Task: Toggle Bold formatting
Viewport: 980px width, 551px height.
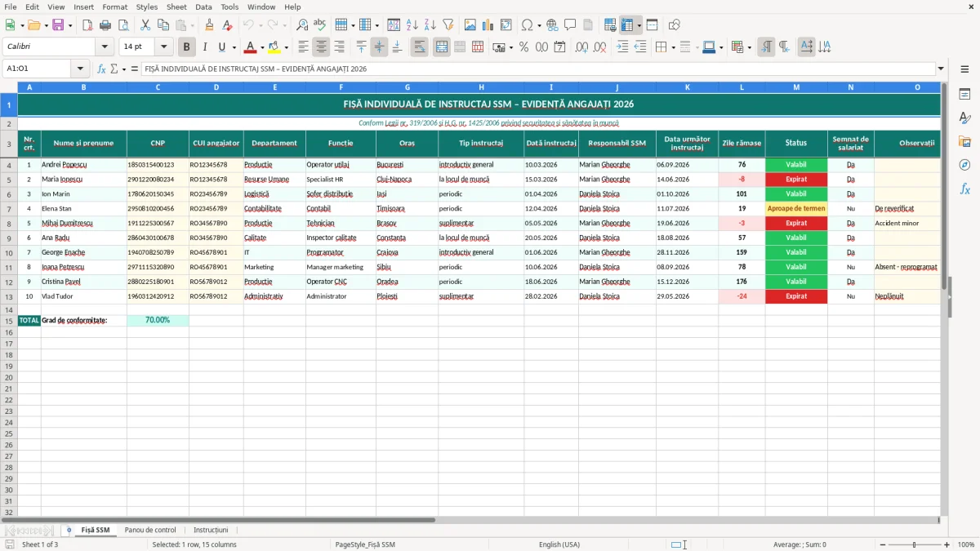Action: (x=187, y=47)
